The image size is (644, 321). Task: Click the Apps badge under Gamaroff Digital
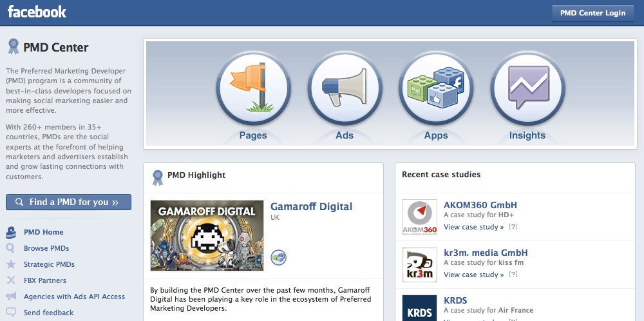click(278, 258)
